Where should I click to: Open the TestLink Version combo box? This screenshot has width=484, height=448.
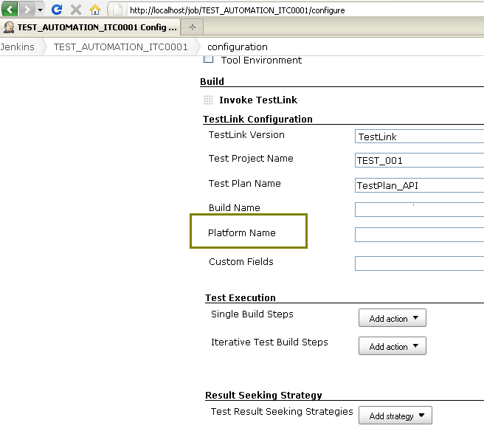(419, 137)
